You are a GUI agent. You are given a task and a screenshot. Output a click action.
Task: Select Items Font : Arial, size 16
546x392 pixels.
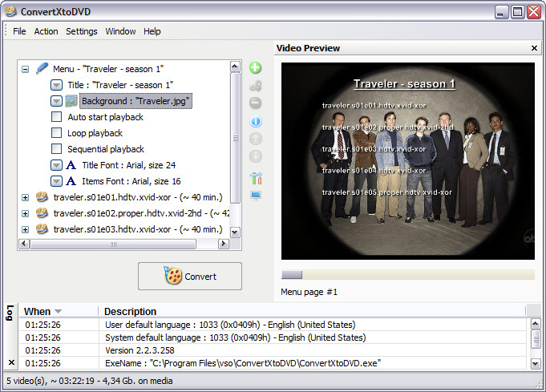click(x=131, y=181)
